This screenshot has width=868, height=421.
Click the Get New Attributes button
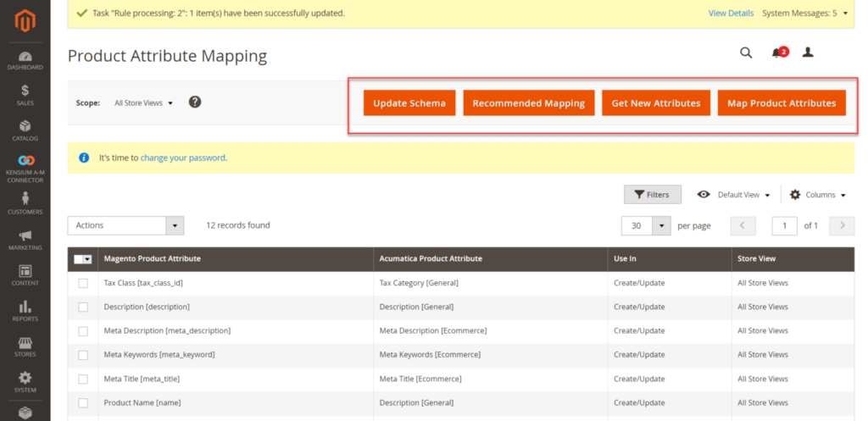tap(656, 102)
